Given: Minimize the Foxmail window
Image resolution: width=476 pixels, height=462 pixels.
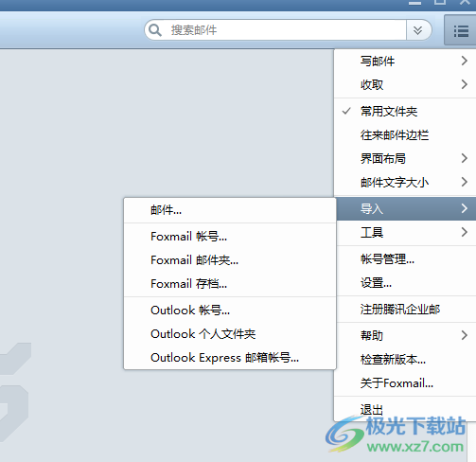Looking at the screenshot, I should (415, 3).
